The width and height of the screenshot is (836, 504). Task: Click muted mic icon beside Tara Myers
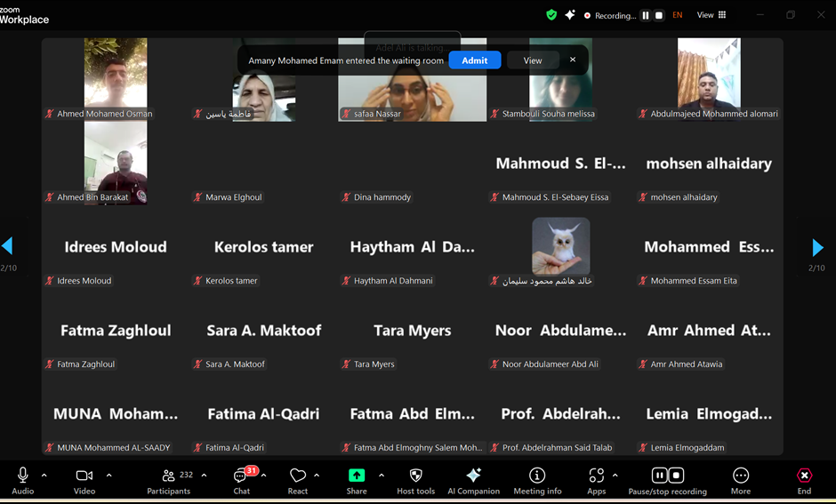(x=347, y=364)
